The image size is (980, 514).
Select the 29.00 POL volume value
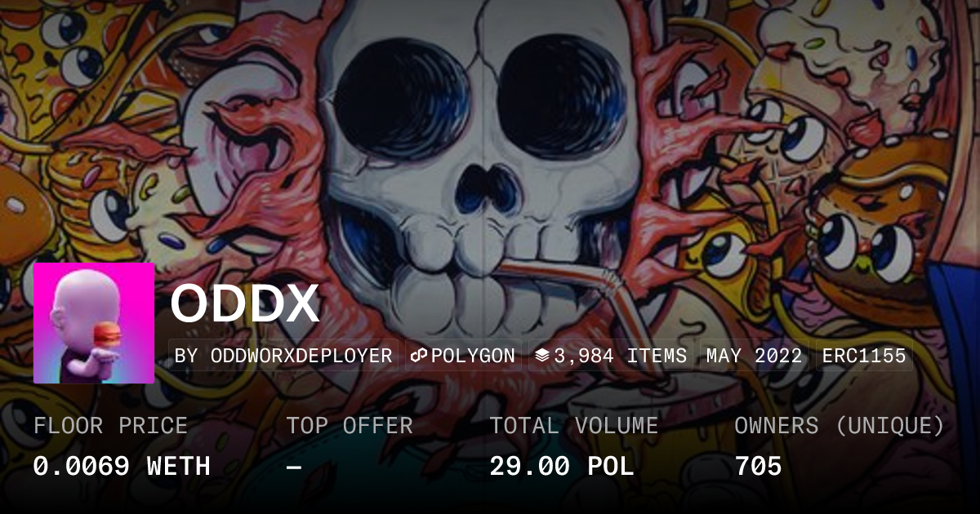click(562, 467)
